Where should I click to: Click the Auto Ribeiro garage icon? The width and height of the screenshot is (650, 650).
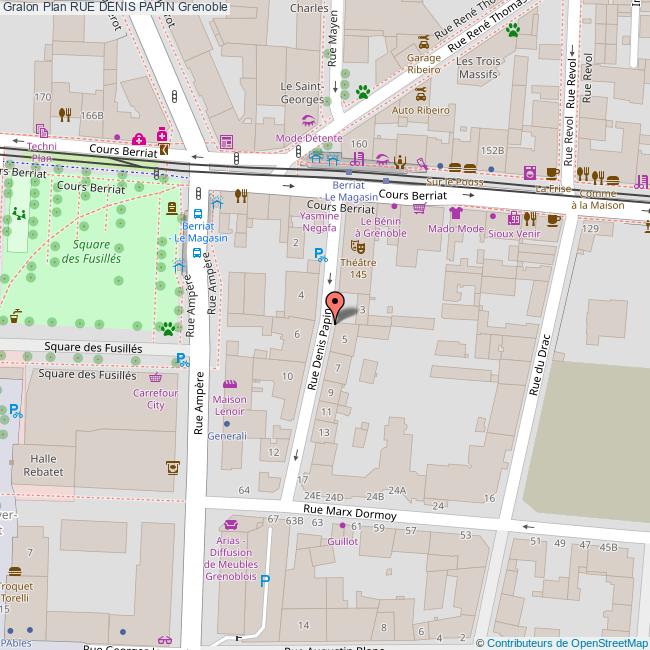[x=422, y=93]
